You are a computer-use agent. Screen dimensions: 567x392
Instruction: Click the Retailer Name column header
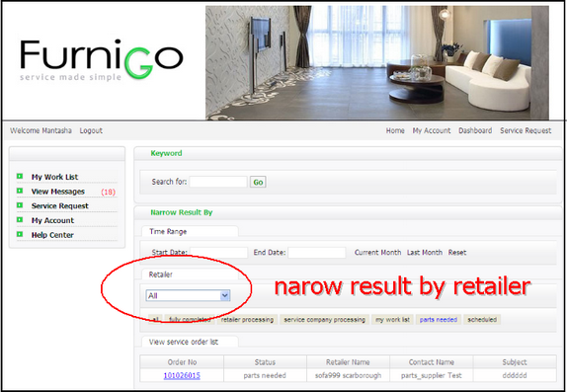pos(348,362)
